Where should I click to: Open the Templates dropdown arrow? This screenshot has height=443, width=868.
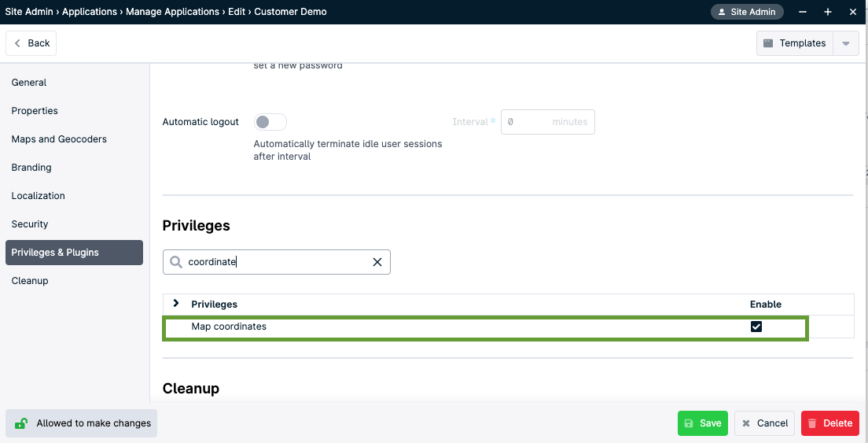click(846, 43)
